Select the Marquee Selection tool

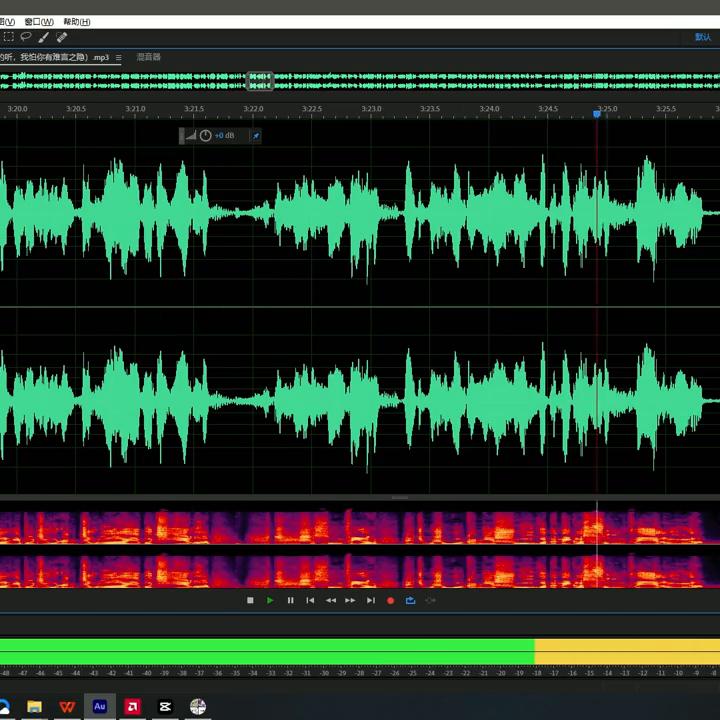tap(9, 37)
